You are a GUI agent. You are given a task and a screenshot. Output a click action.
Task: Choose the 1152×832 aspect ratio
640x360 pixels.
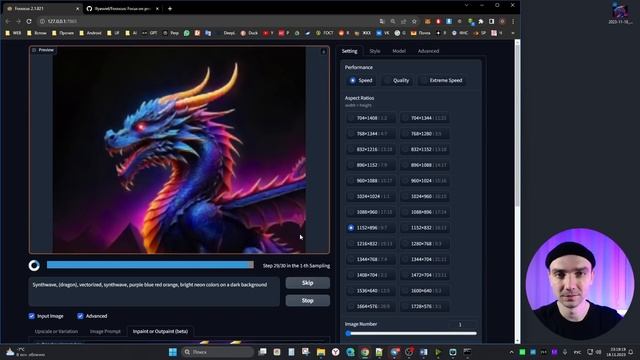tap(425, 228)
